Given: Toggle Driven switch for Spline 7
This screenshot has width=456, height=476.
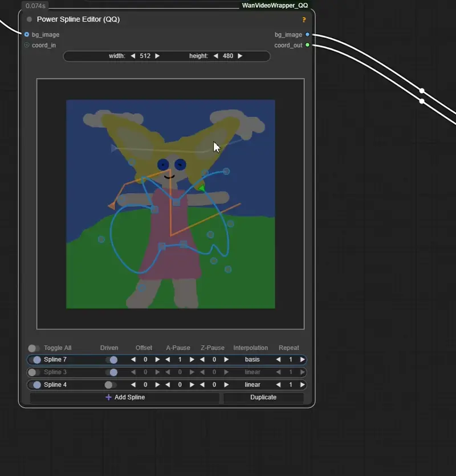Looking at the screenshot, I should (x=111, y=360).
